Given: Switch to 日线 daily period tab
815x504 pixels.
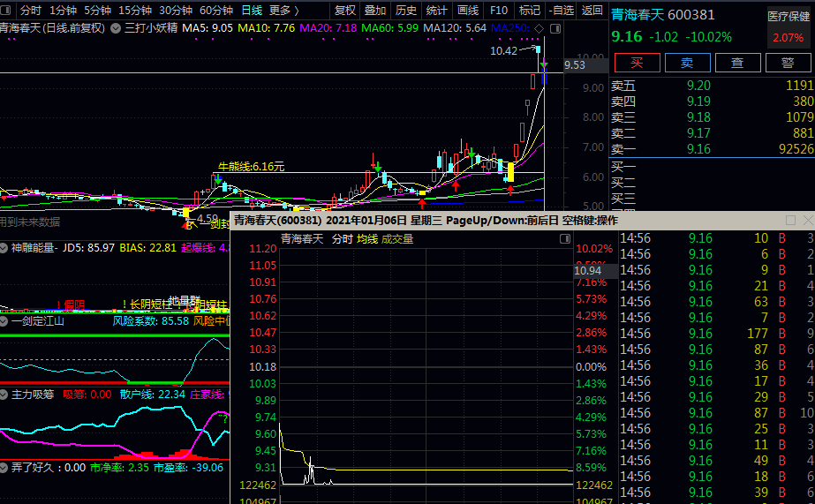Looking at the screenshot, I should tap(252, 11).
